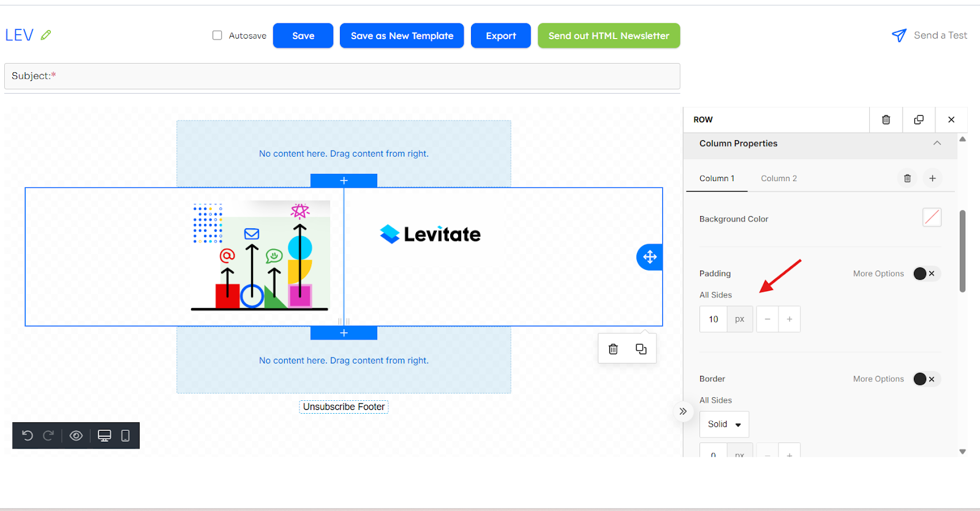Select the Levitate logo image
Viewport: 980px width, 511px height.
(430, 234)
